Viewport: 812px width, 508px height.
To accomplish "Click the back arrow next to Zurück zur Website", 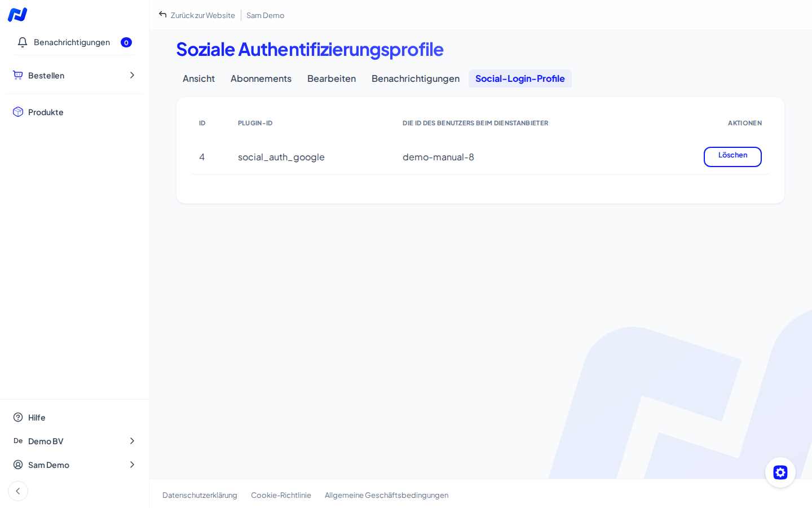I will [163, 15].
